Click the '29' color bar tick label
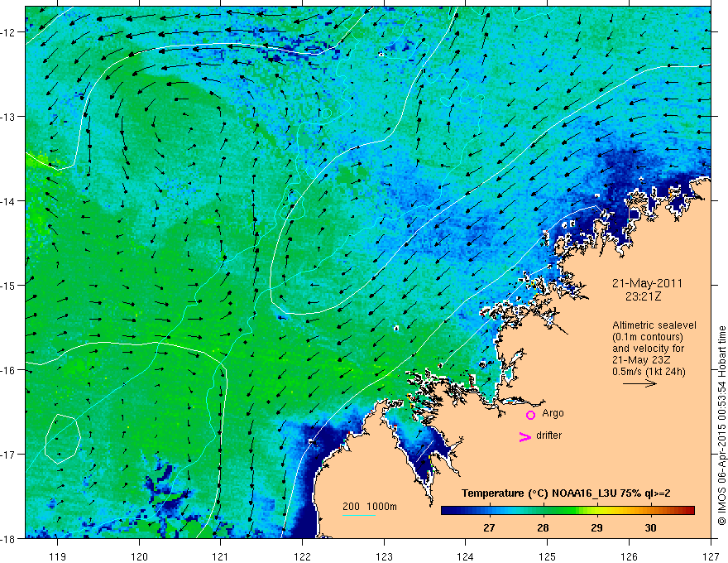Image resolution: width=728 pixels, height=563 pixels. click(596, 527)
